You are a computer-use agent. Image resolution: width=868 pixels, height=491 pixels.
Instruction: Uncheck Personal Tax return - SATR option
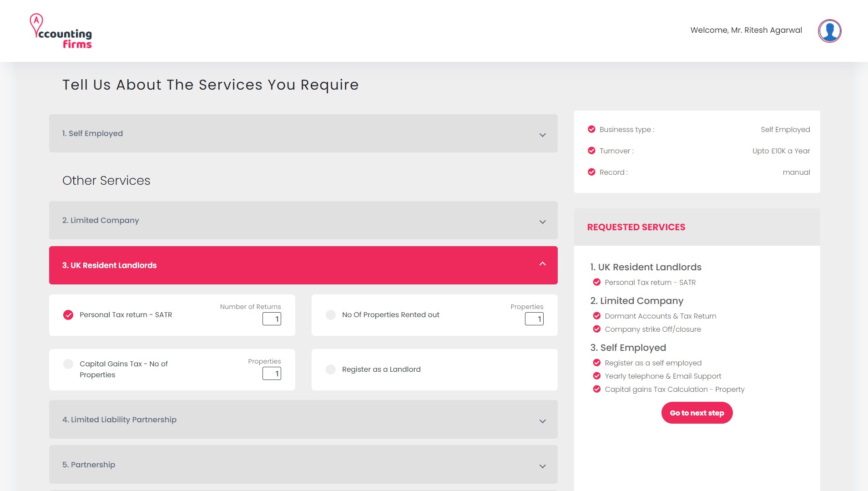(x=68, y=315)
